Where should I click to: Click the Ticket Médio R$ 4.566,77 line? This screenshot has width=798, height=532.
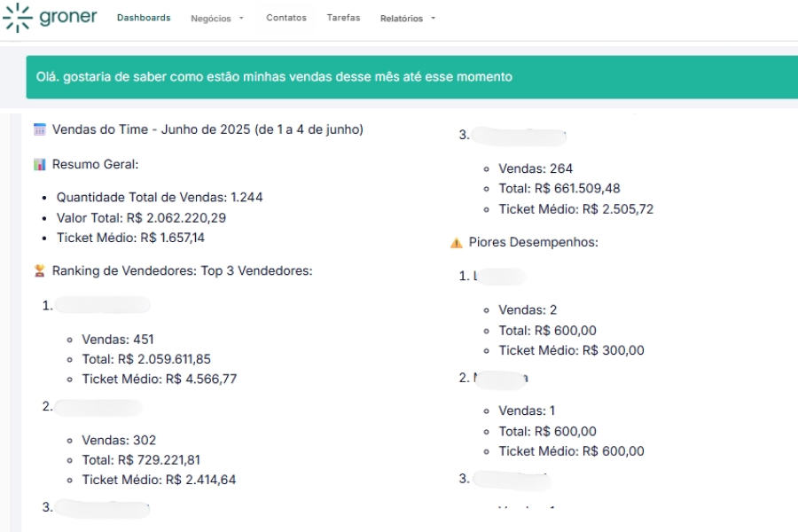pos(160,379)
